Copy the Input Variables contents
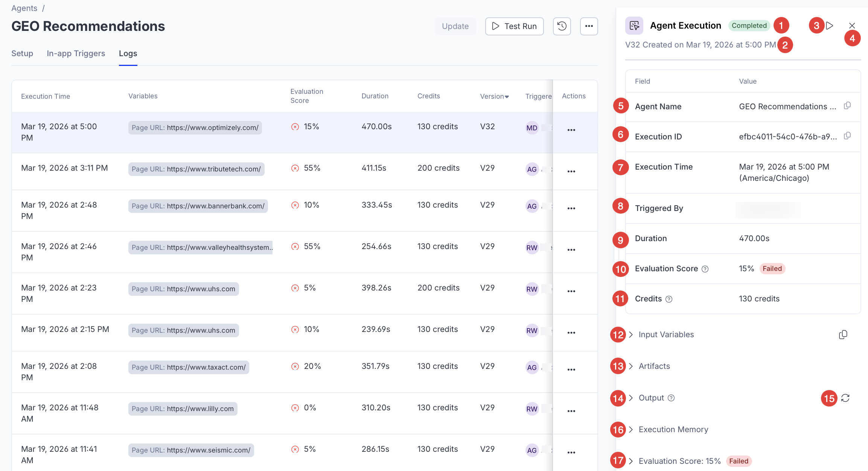Image resolution: width=868 pixels, height=471 pixels. click(x=843, y=335)
